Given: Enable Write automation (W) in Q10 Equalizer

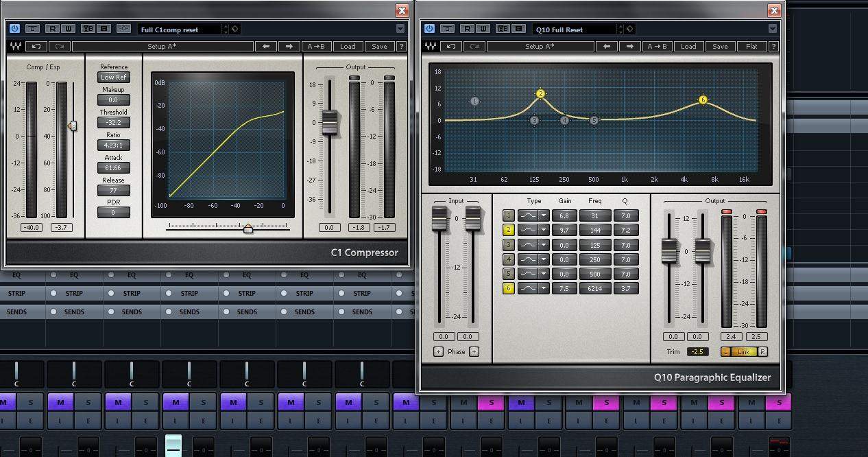Looking at the screenshot, I should click(x=483, y=29).
